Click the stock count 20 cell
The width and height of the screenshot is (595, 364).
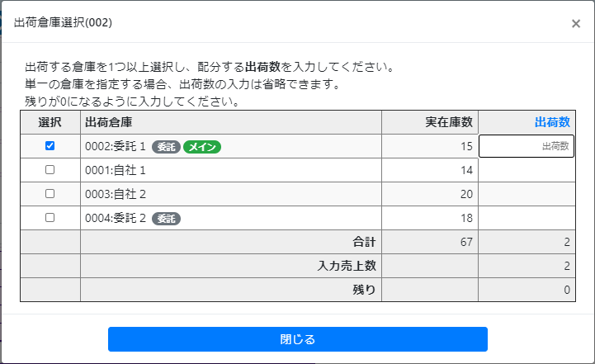(x=430, y=194)
